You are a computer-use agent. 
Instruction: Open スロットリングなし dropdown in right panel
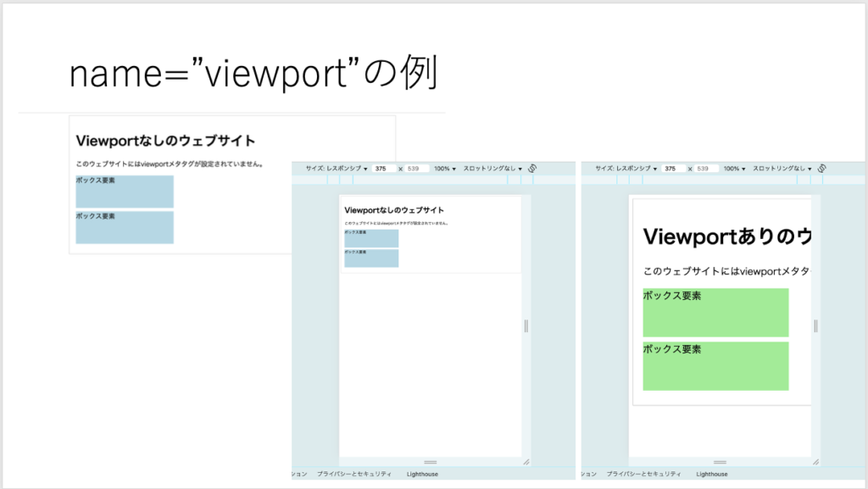tap(782, 169)
